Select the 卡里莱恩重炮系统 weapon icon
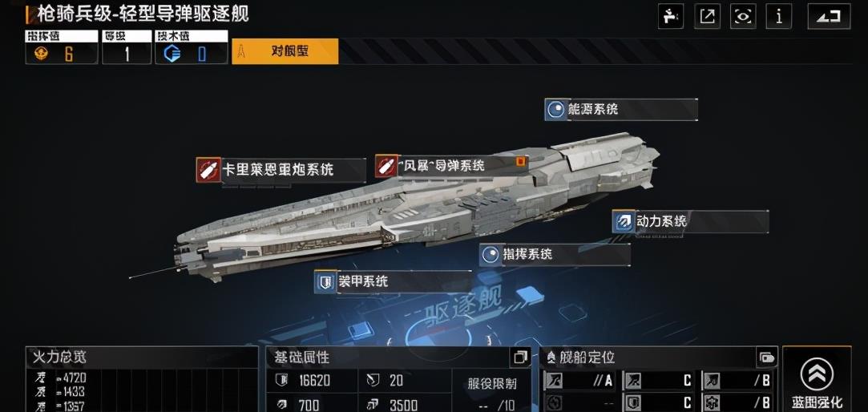This screenshot has width=868, height=412. 208,169
